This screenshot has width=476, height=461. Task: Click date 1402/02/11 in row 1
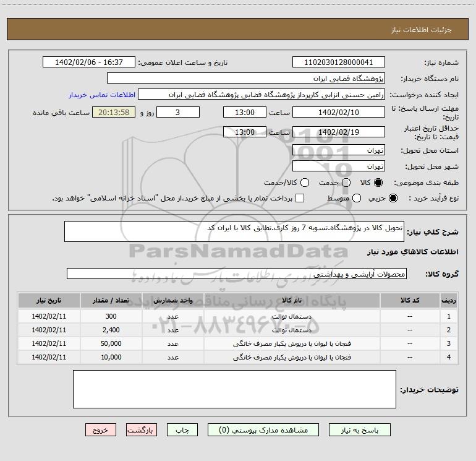pos(49,316)
